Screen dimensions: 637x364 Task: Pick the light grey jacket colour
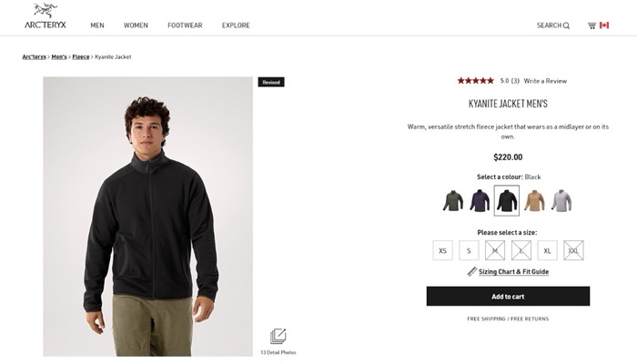[561, 200]
